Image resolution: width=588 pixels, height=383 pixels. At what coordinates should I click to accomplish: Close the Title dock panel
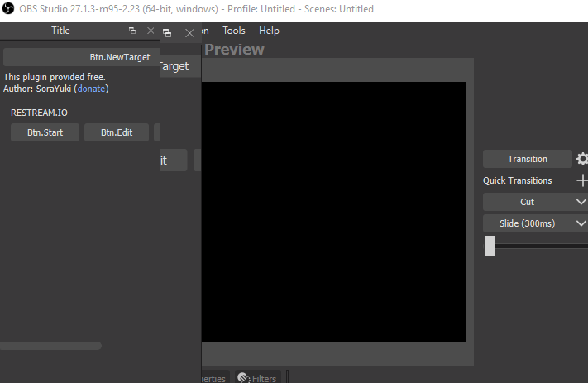click(151, 31)
